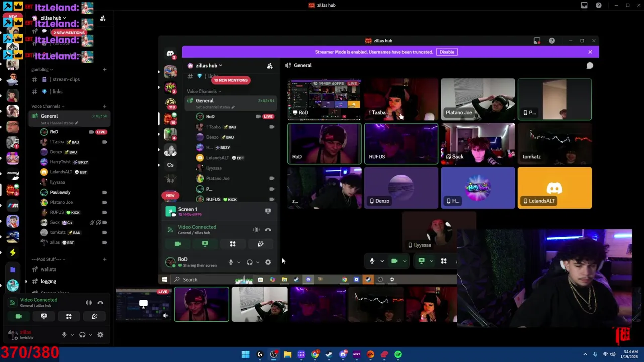The height and width of the screenshot is (362, 644).
Task: Expand camera options in streamed call bar
Action: pos(404,261)
